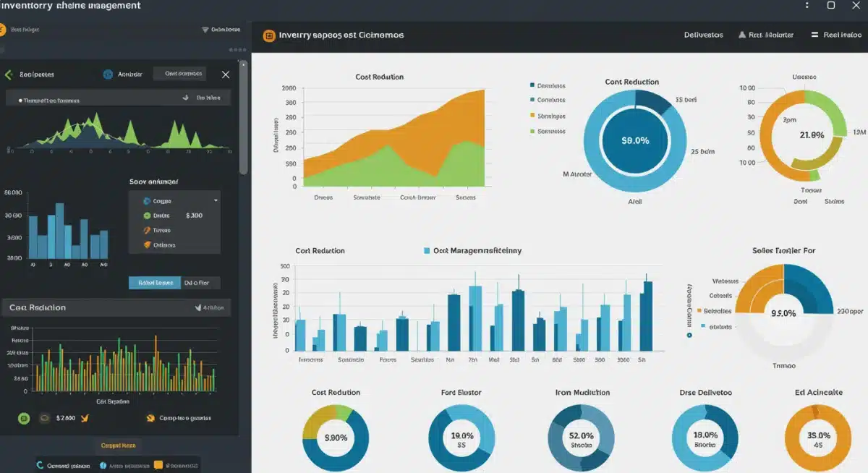Click the triangle alert icon near top right

(x=741, y=34)
